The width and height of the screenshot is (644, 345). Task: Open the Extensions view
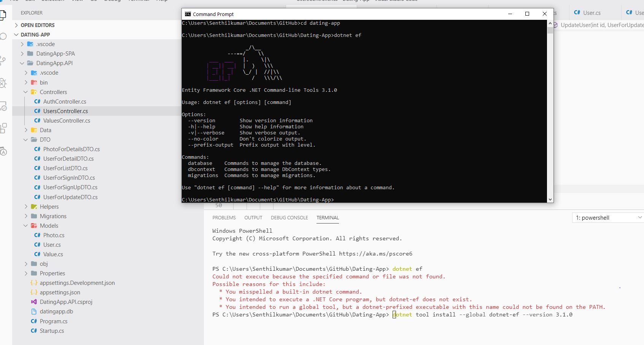[3, 128]
